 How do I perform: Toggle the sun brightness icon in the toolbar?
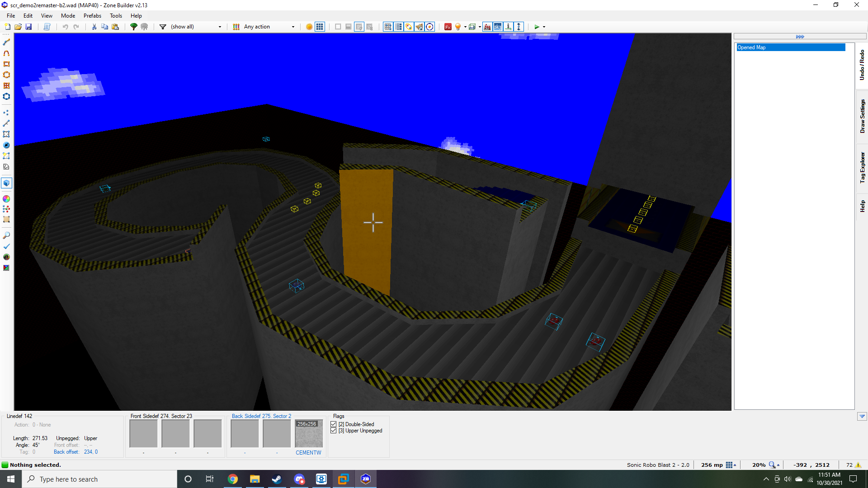(x=309, y=27)
